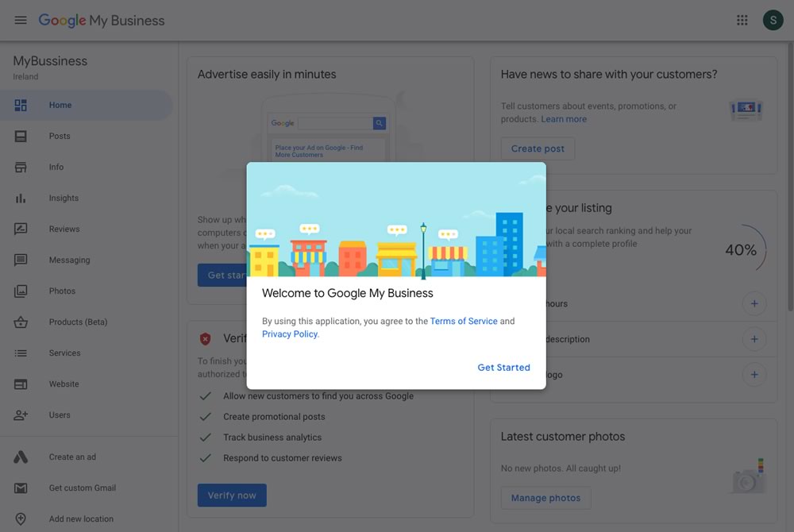Click "Create promotional posts" text
This screenshot has height=532, width=794.
pos(274,417)
